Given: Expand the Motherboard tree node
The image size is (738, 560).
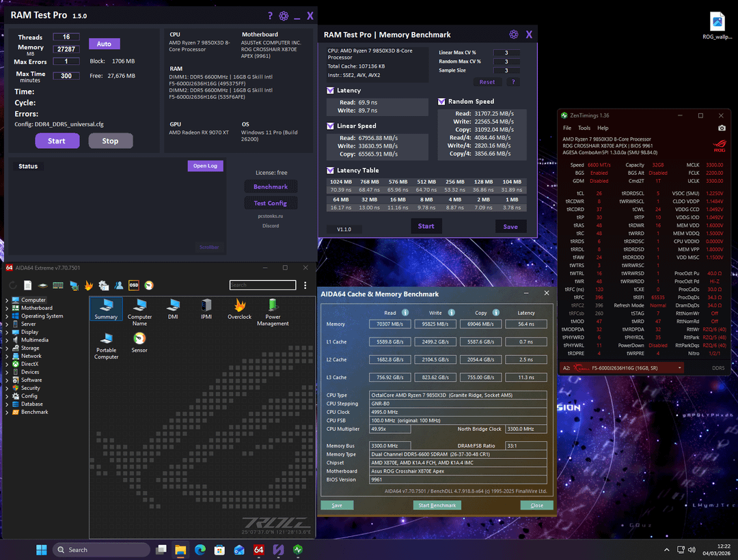Looking at the screenshot, I should pyautogui.click(x=7, y=308).
